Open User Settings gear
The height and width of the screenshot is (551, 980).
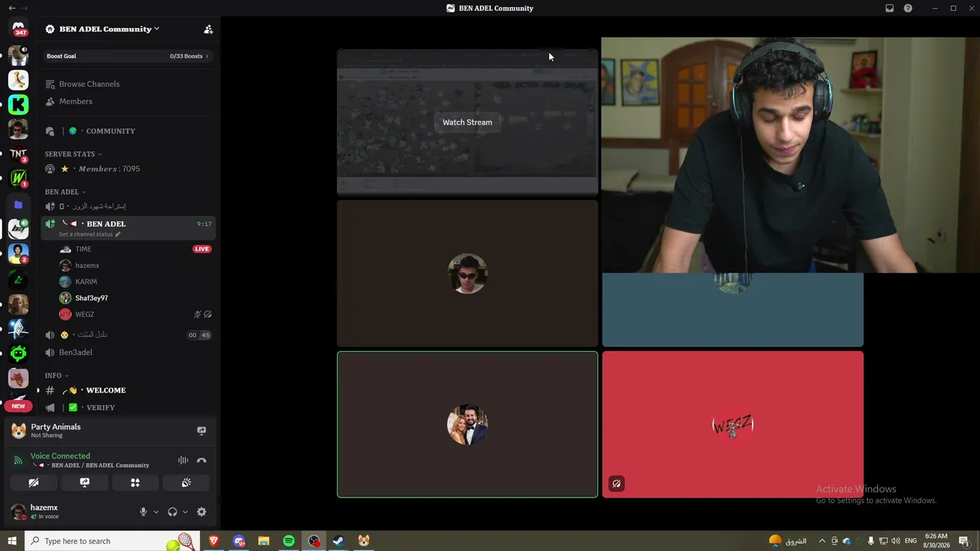coord(201,512)
